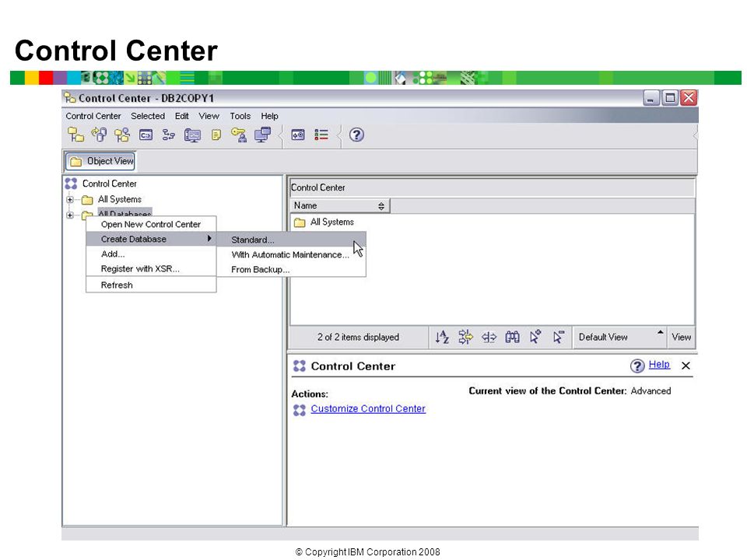Launch the Command Editor toolbar icon

pos(146,135)
